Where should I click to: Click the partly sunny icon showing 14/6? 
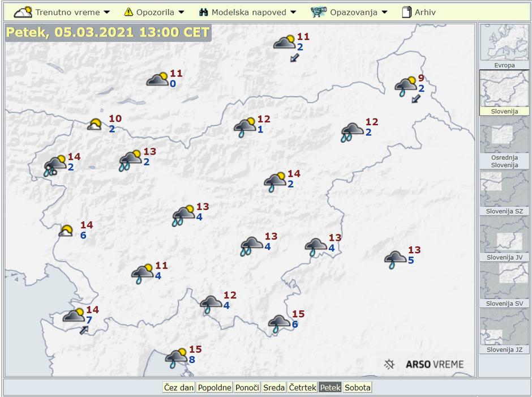(67, 230)
